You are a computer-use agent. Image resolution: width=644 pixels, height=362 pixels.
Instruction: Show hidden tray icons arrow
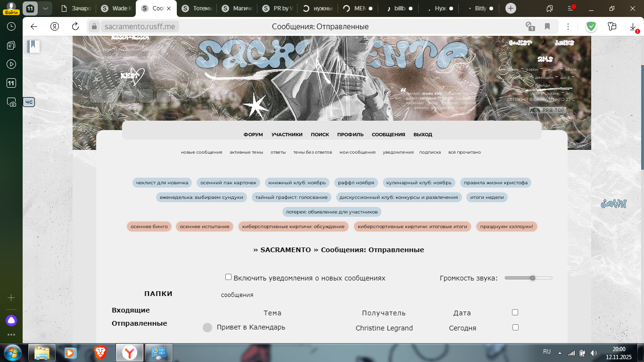[x=560, y=353]
